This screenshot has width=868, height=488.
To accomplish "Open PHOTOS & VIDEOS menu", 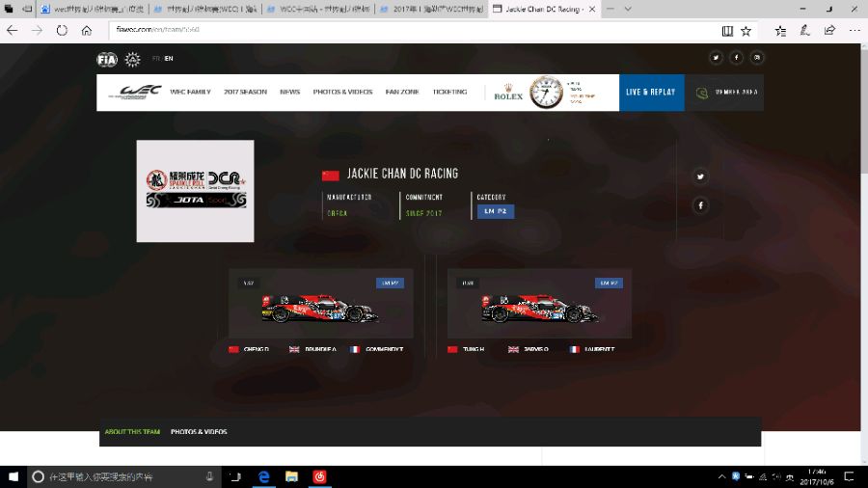I will click(342, 92).
